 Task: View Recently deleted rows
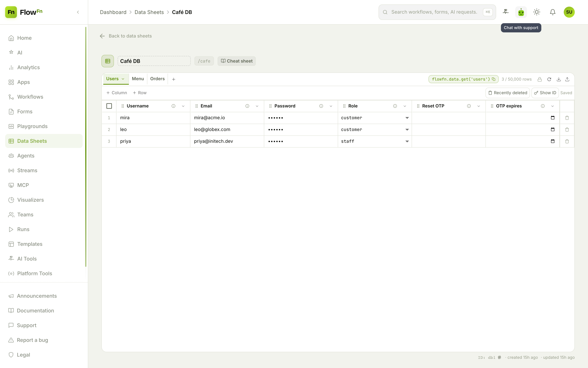(x=508, y=93)
